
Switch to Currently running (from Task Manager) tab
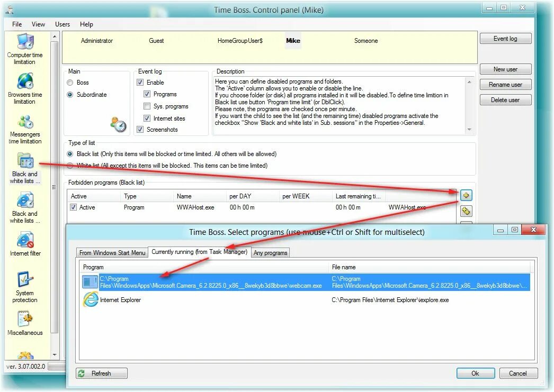[x=200, y=252]
